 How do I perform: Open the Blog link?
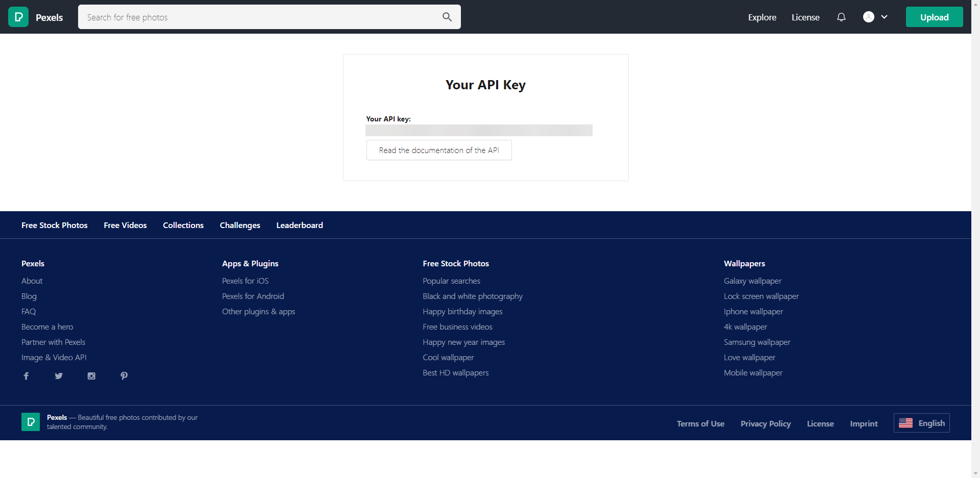point(29,296)
